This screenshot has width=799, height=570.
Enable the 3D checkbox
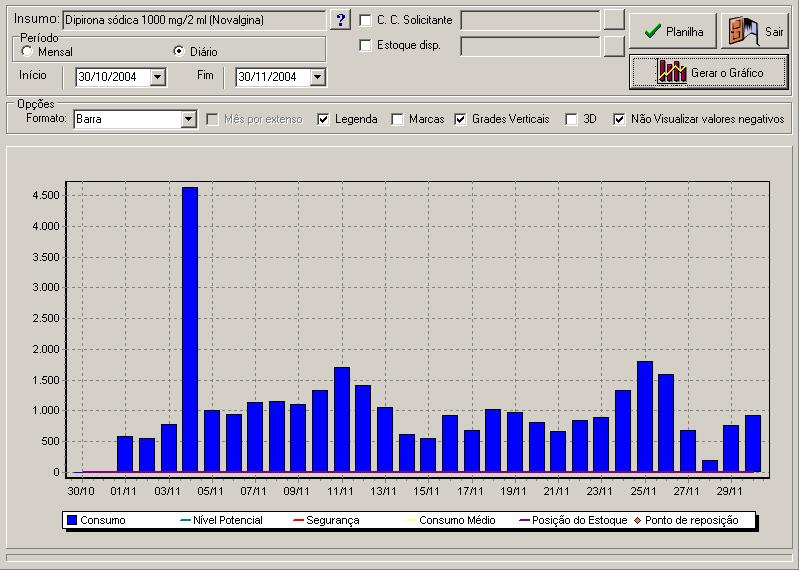tap(572, 119)
